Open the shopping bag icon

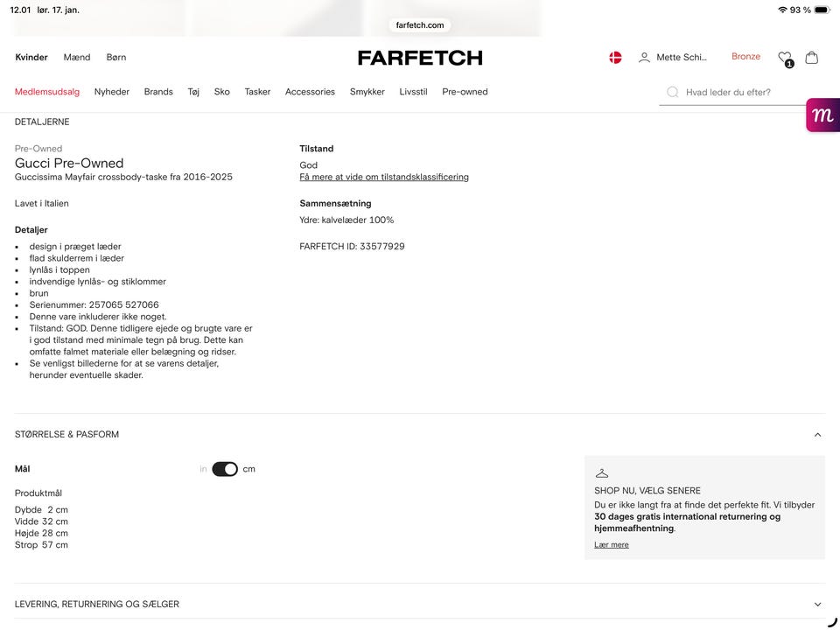812,58
